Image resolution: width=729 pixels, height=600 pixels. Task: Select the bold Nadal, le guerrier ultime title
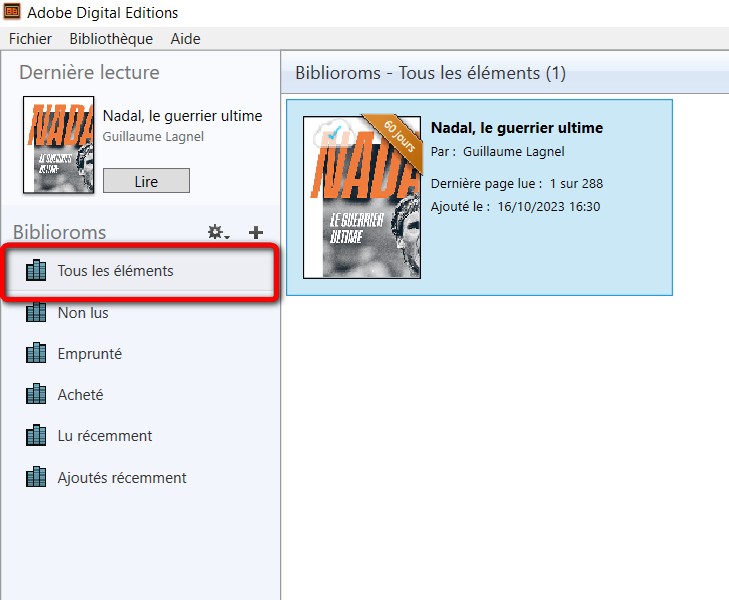click(x=516, y=128)
